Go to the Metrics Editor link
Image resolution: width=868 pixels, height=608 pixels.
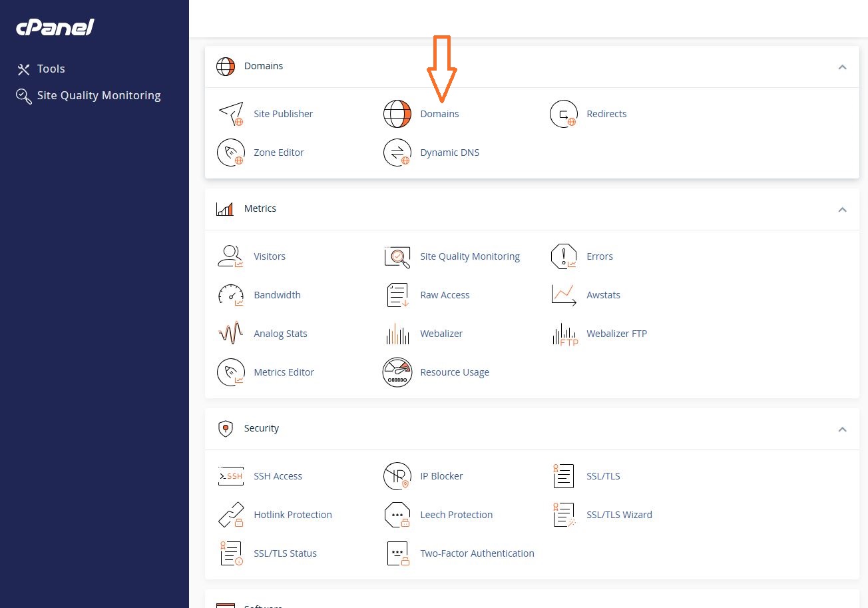(284, 372)
